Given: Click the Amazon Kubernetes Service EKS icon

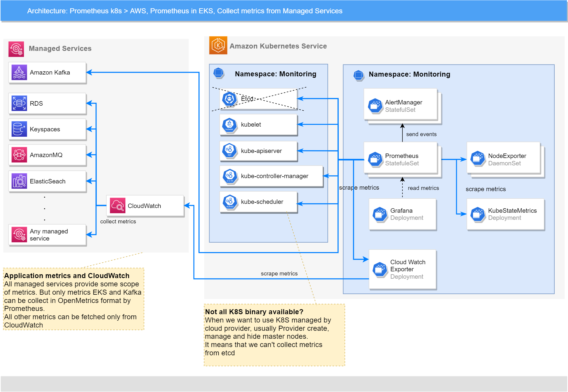Looking at the screenshot, I should [x=218, y=45].
